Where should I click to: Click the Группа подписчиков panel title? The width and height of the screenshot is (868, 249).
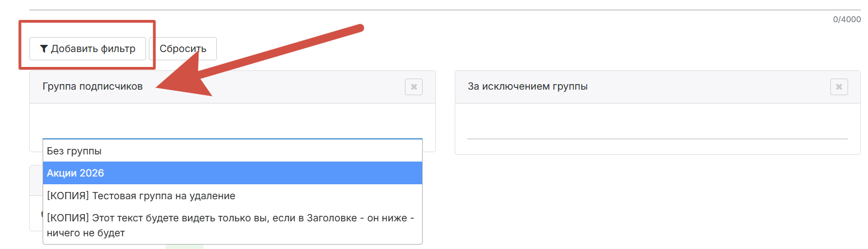(x=92, y=86)
